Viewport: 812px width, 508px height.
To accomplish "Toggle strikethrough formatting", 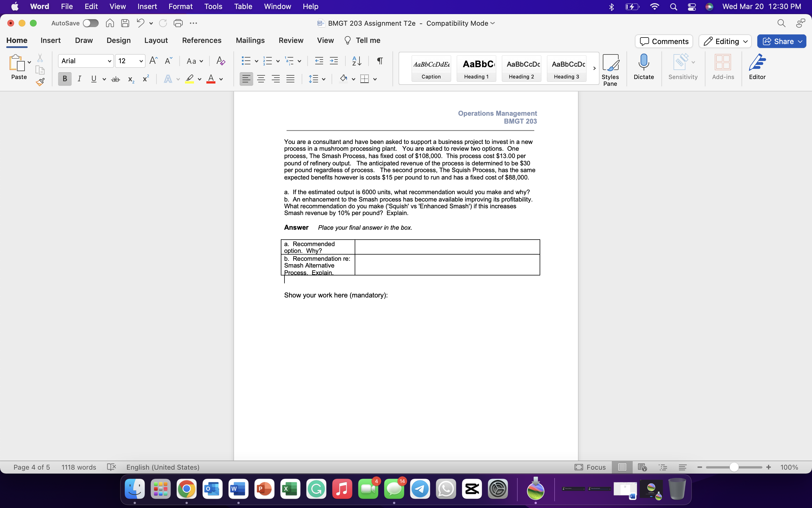I will tap(115, 79).
